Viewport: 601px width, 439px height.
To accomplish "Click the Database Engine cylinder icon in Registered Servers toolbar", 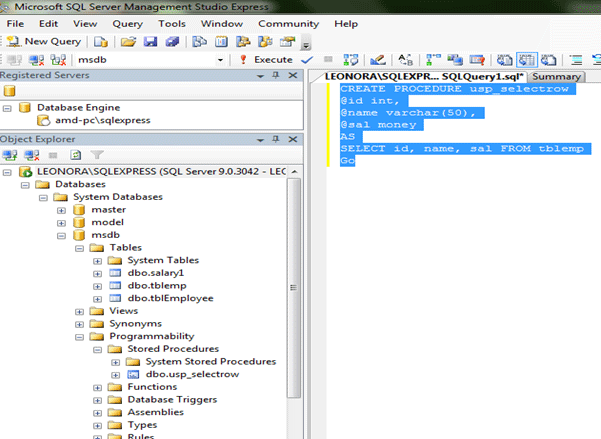I will point(9,91).
